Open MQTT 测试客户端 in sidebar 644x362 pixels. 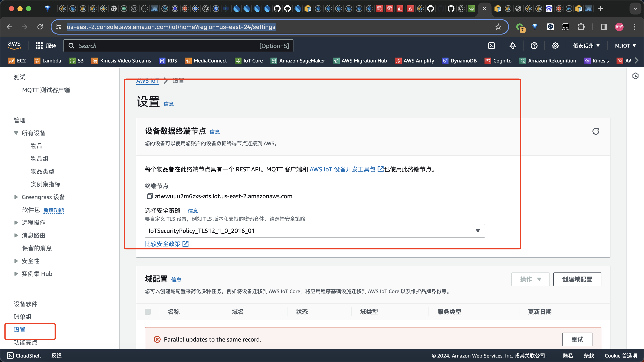[46, 90]
